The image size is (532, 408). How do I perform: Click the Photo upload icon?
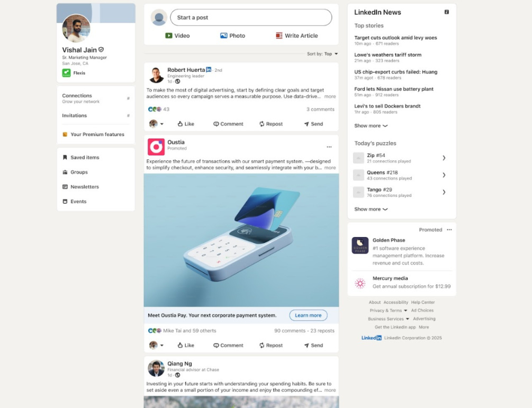pyautogui.click(x=223, y=35)
